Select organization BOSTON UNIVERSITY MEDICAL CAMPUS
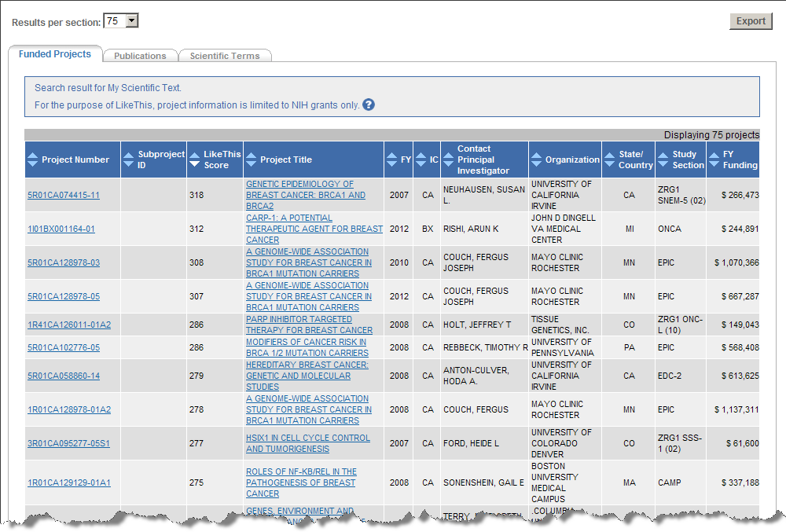The height and width of the screenshot is (532, 786). (555, 482)
